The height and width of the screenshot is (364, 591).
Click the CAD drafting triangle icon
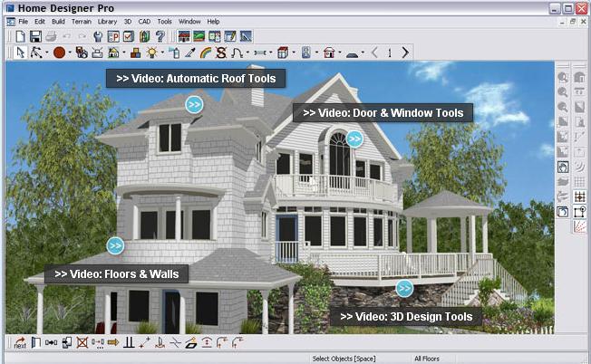click(246, 36)
